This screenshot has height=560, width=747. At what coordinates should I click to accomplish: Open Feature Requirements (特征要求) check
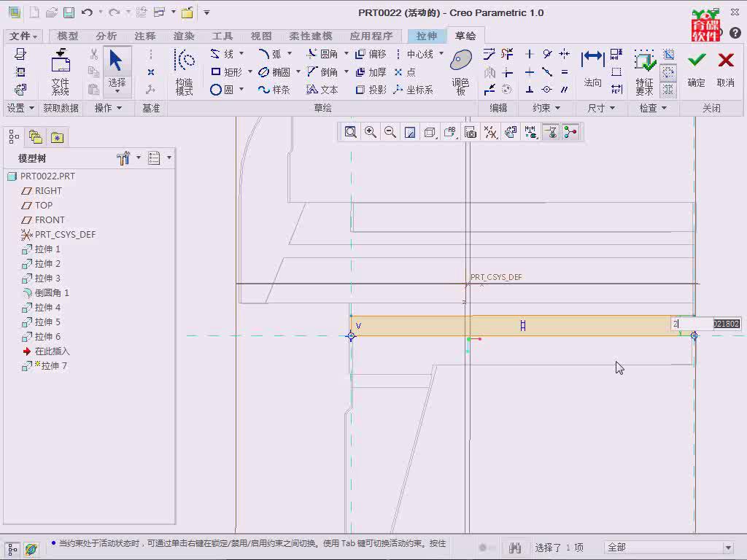click(x=644, y=72)
